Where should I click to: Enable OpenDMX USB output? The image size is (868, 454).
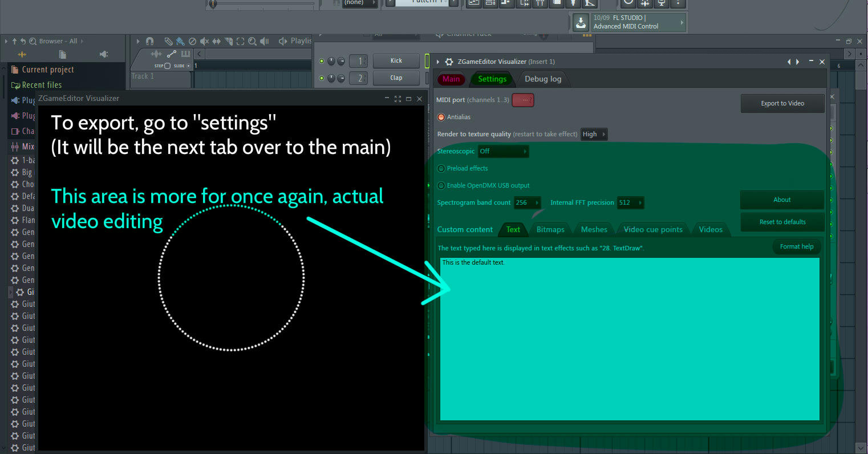tap(441, 185)
